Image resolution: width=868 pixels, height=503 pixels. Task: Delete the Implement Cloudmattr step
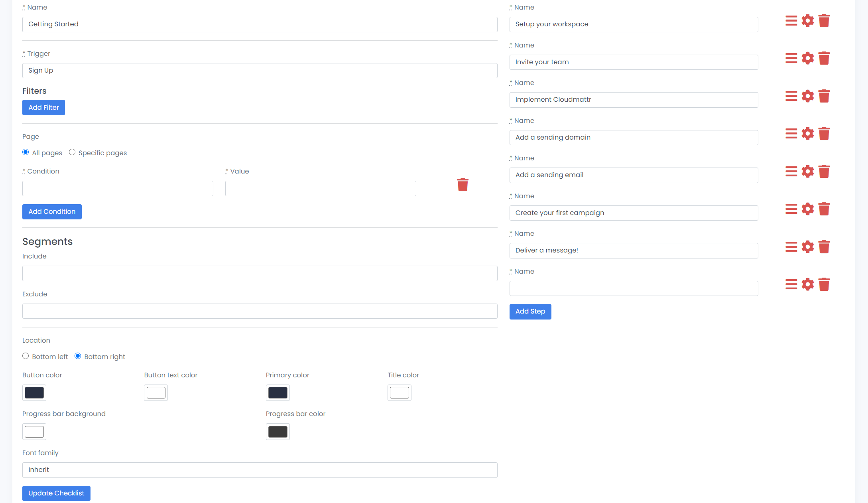click(824, 96)
